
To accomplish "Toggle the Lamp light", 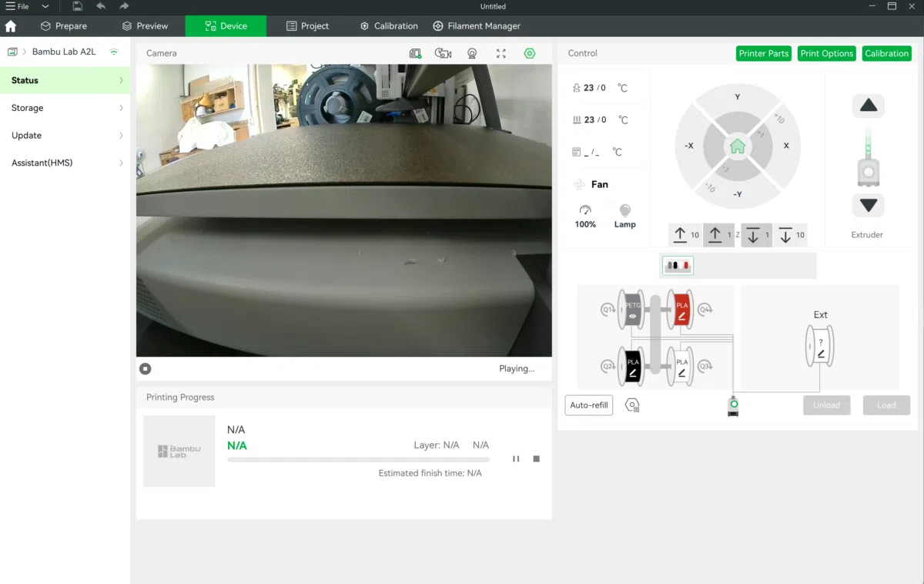I will 625,216.
